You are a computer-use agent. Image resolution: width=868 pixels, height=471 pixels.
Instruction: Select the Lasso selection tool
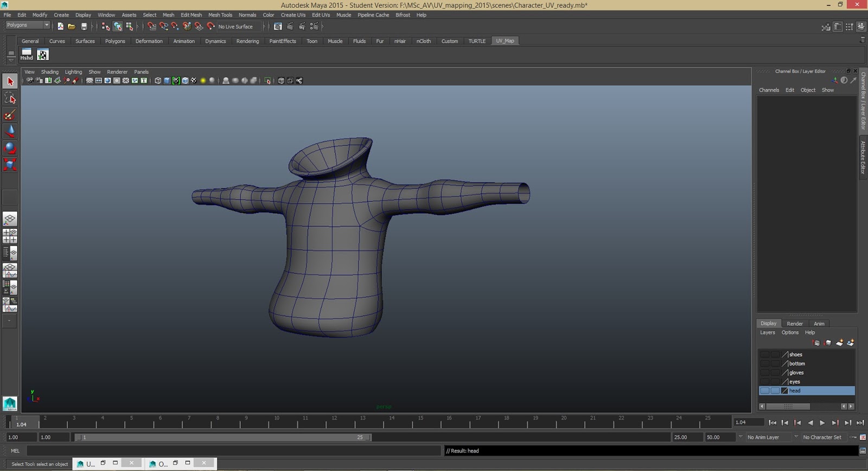point(10,98)
